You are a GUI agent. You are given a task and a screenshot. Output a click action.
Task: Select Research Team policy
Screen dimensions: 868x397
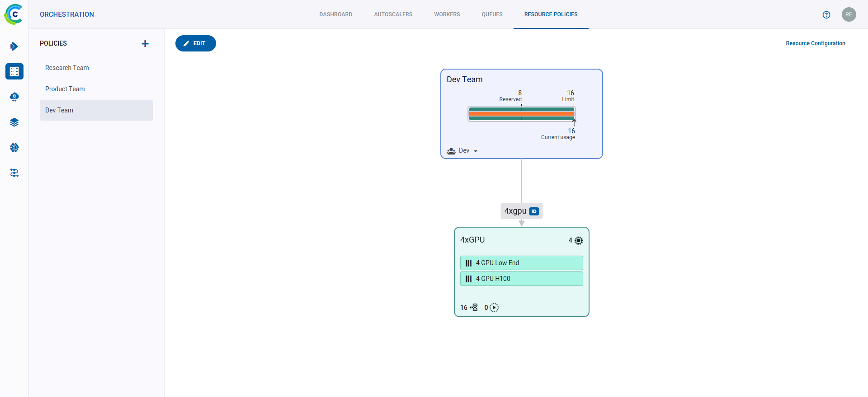tap(67, 68)
